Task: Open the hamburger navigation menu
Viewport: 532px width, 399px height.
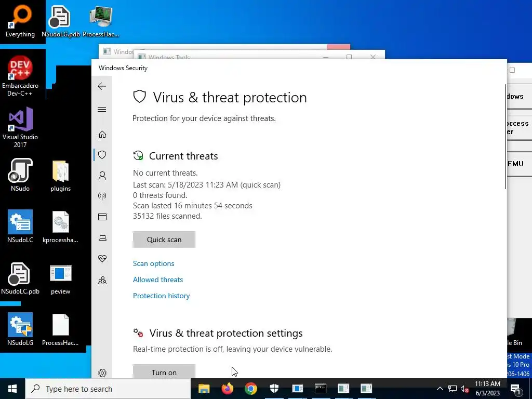Action: (x=102, y=109)
